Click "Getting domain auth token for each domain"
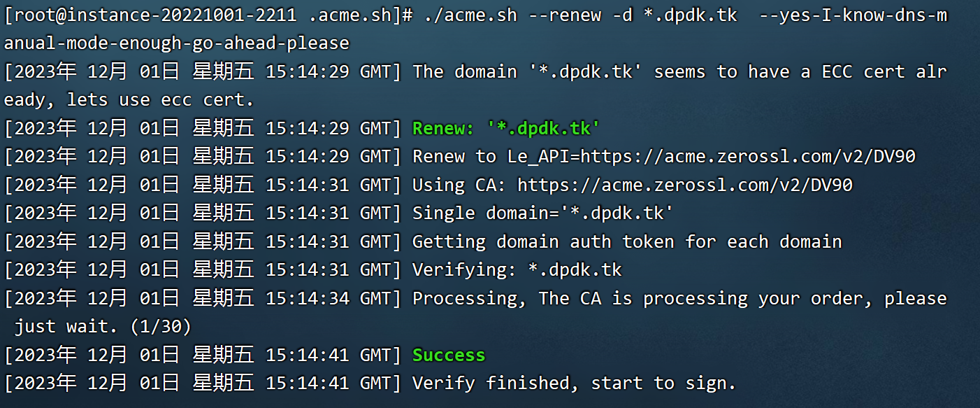The image size is (980, 408). 627,241
